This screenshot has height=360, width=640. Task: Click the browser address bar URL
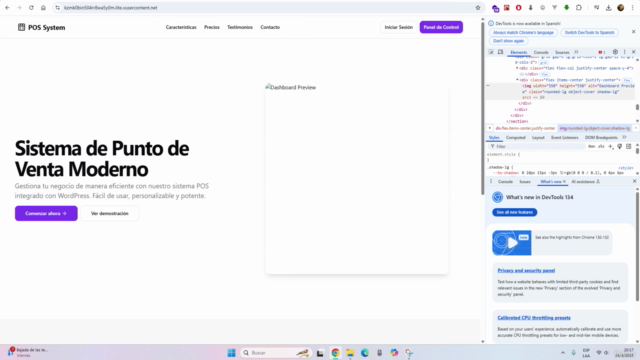(110, 8)
